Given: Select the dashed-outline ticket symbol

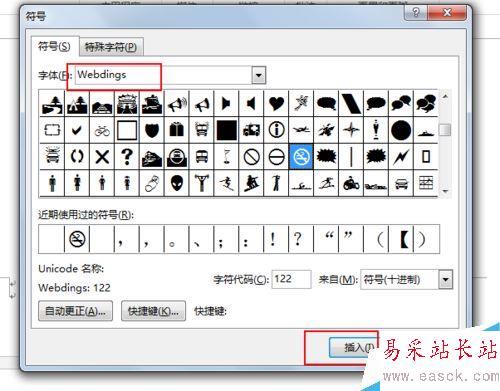Looking at the screenshot, I should click(52, 130).
